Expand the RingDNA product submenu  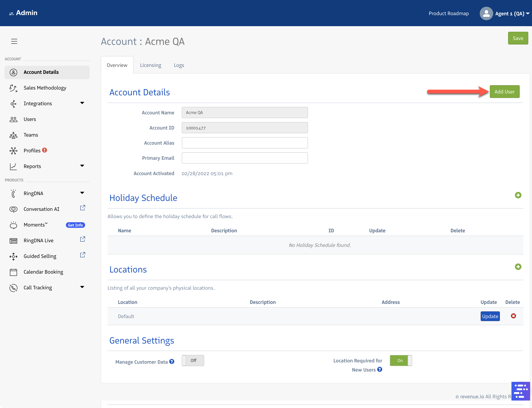tap(82, 193)
